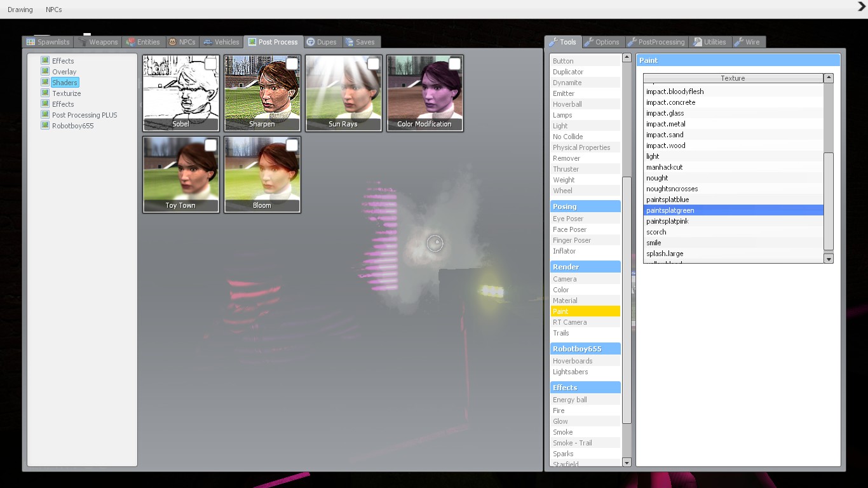Image resolution: width=868 pixels, height=488 pixels.
Task: Open the NPCs menu in top bar
Action: point(54,10)
